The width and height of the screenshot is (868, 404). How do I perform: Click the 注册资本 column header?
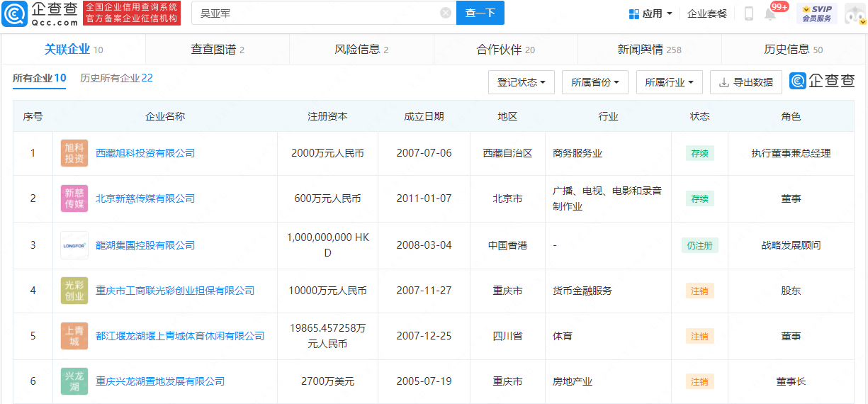tap(327, 116)
